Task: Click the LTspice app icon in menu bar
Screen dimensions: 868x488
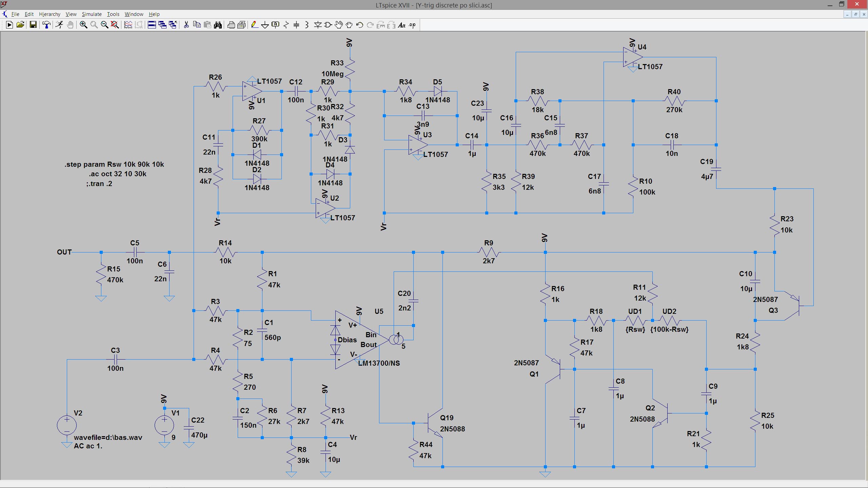Action: coord(4,14)
